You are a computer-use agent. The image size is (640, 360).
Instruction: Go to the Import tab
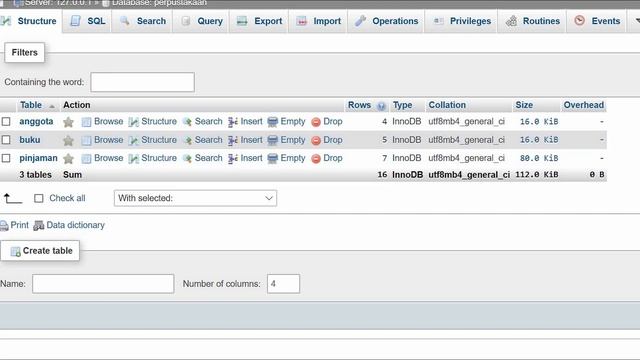[319, 21]
